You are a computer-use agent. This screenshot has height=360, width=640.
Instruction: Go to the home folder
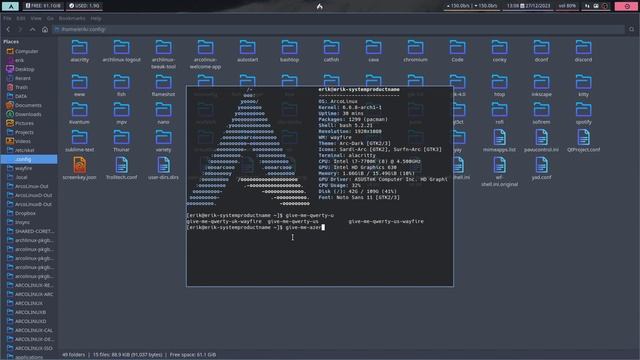(x=45, y=29)
